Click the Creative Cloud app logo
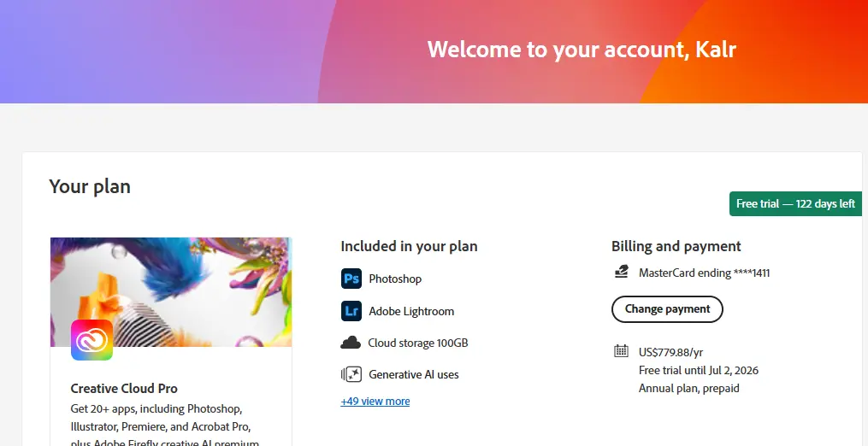Image resolution: width=868 pixels, height=446 pixels. point(92,340)
